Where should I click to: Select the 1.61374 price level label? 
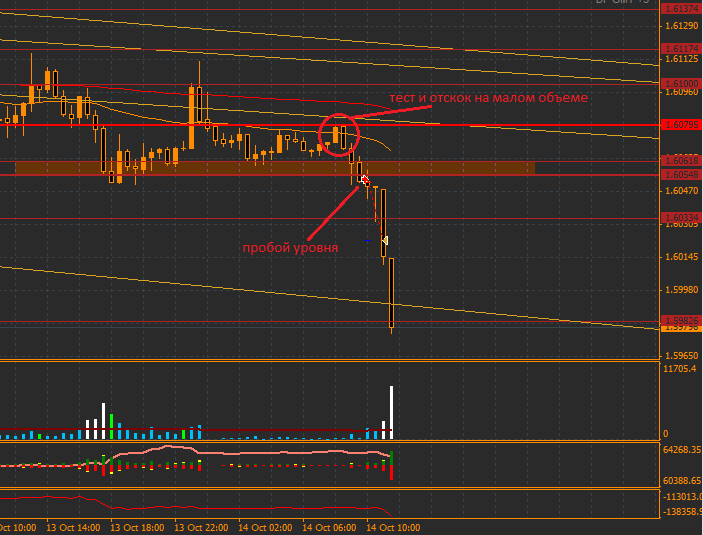coord(681,9)
